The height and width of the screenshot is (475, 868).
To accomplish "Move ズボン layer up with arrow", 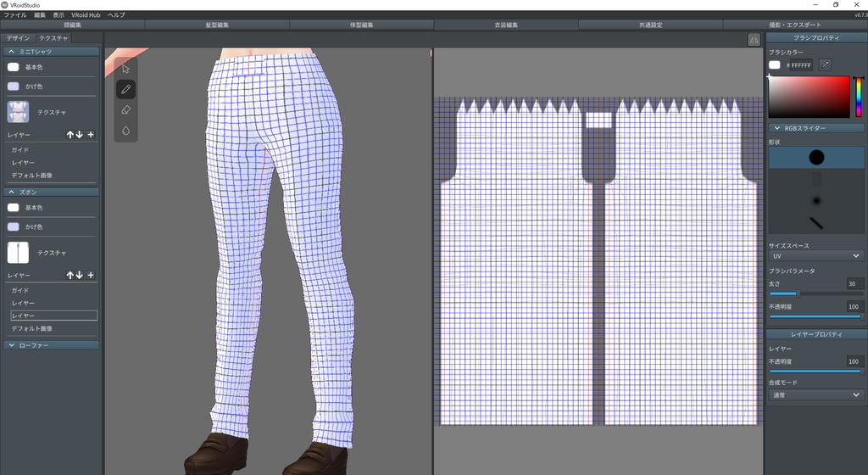I will [x=70, y=275].
